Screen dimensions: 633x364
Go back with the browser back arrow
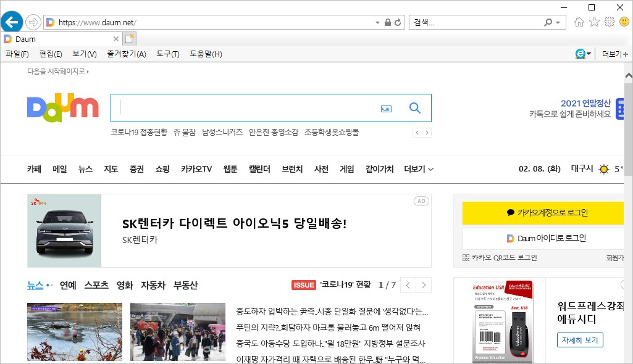coord(12,22)
